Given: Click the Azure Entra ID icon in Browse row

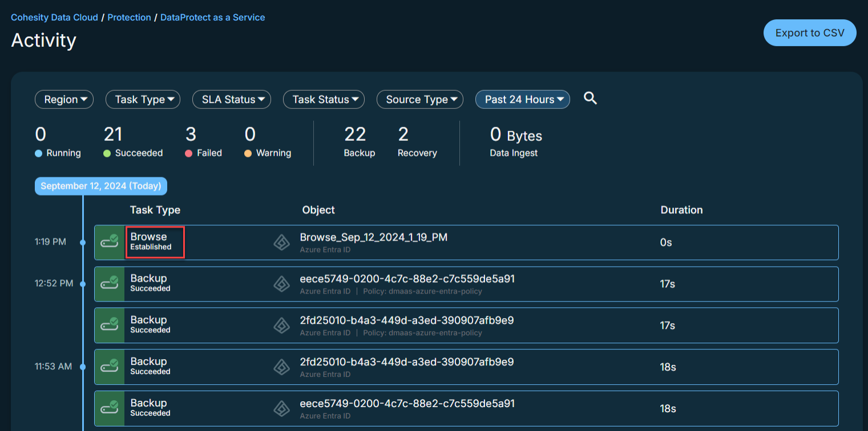Looking at the screenshot, I should (281, 242).
